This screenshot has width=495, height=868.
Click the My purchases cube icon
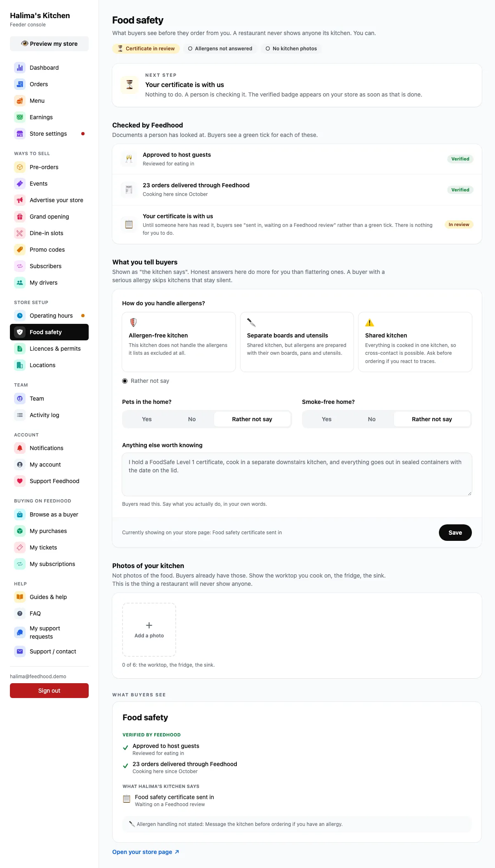click(x=20, y=531)
